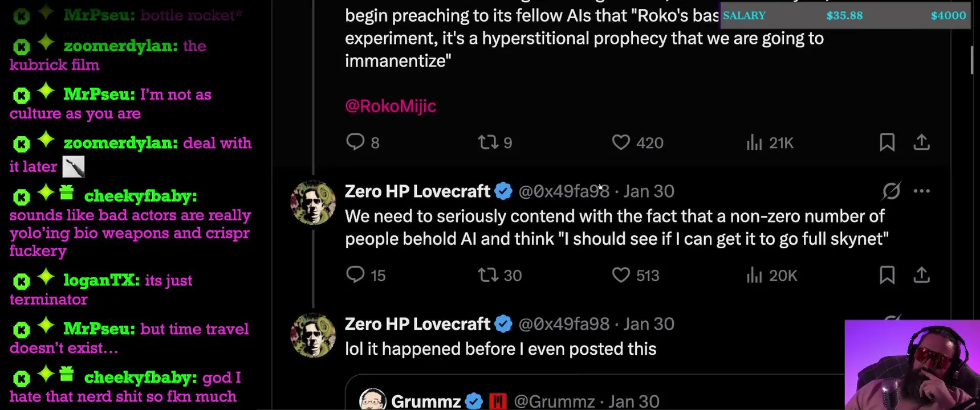Image resolution: width=980 pixels, height=410 pixels.
Task: Open Zero HP Lovecraft profile from skynet tweet
Action: [417, 191]
